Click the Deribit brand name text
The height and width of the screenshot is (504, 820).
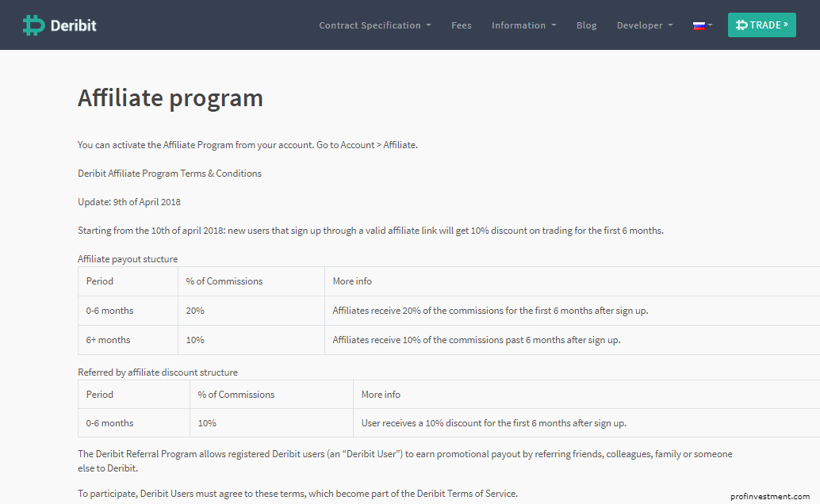73,25
